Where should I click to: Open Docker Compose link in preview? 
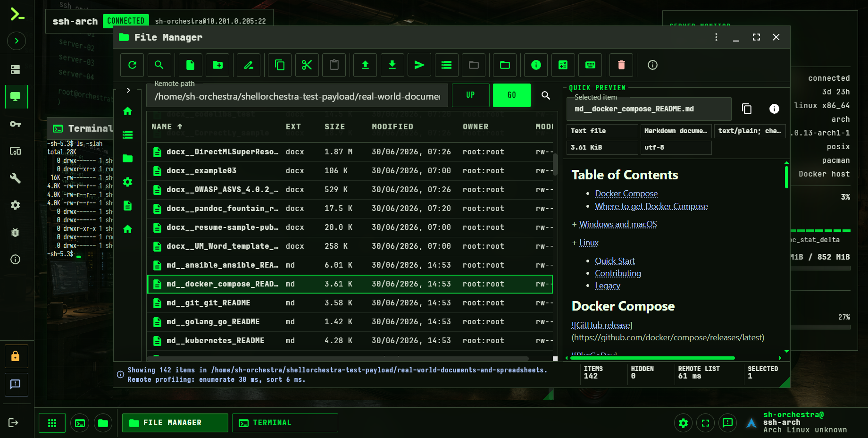(626, 194)
